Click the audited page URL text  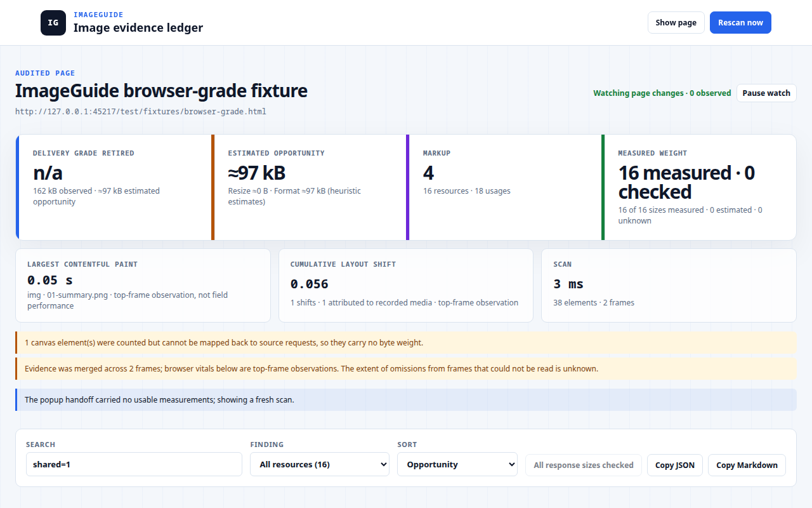141,111
